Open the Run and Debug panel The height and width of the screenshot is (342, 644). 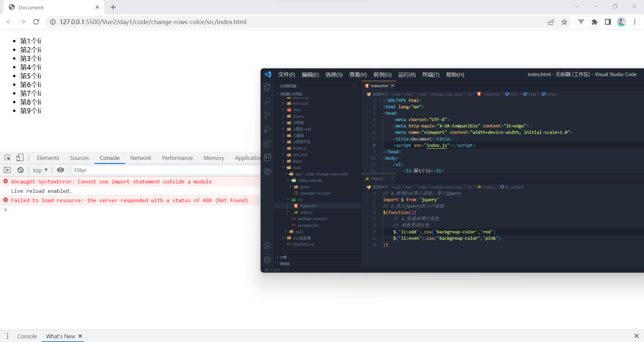coord(267,129)
